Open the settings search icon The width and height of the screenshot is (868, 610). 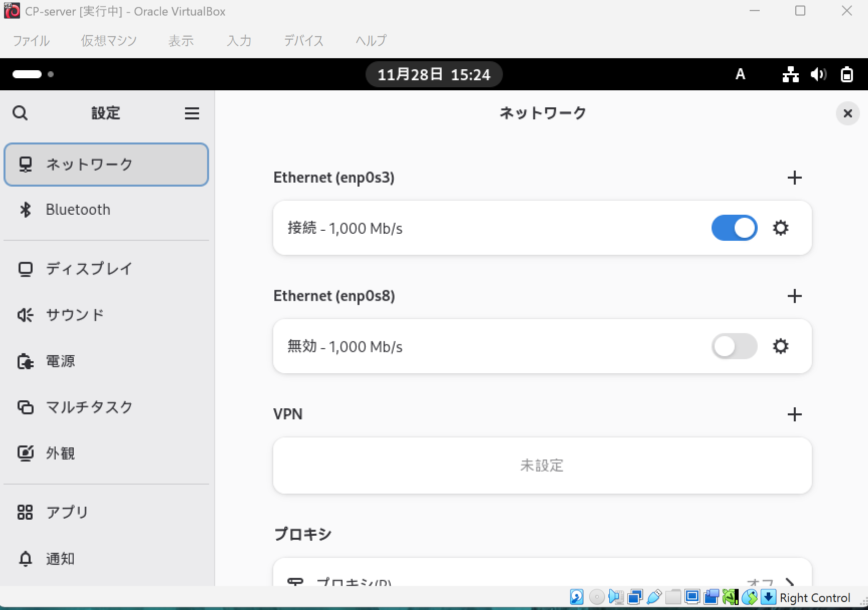20,113
